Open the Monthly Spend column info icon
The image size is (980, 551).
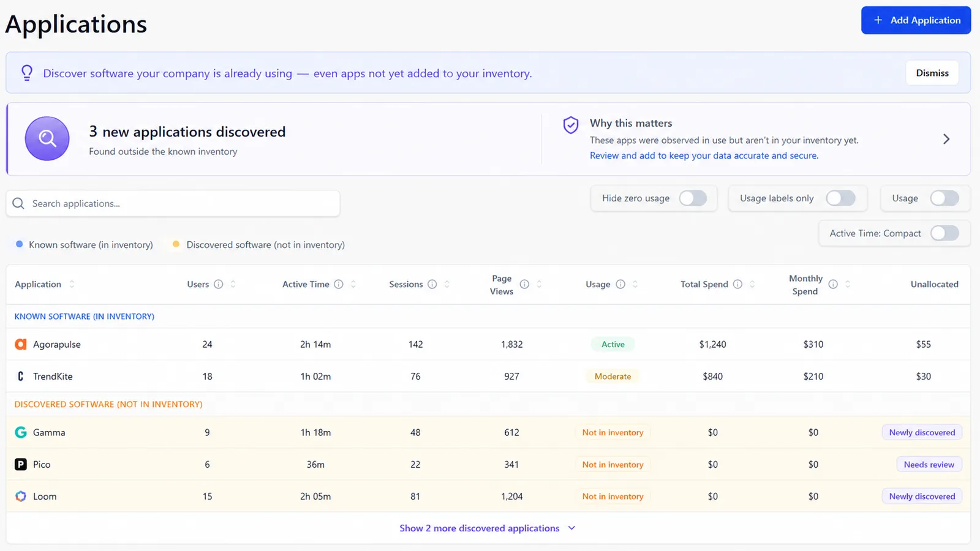pos(833,284)
